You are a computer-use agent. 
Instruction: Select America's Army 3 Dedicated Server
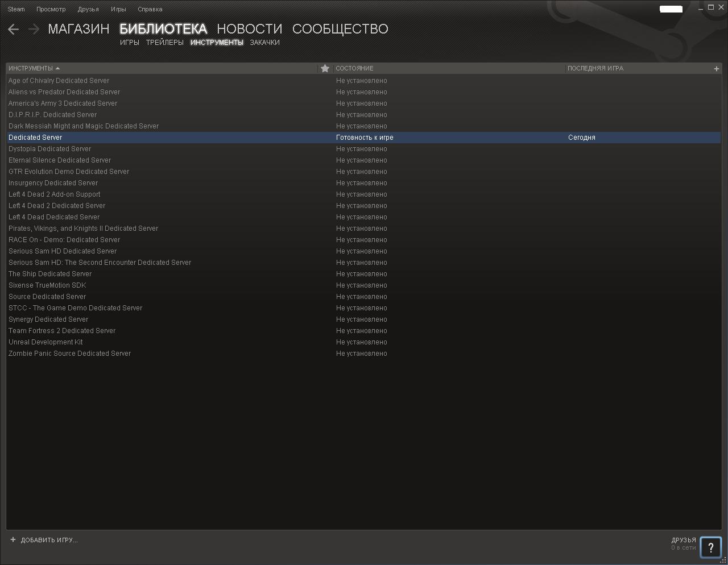pos(363,103)
